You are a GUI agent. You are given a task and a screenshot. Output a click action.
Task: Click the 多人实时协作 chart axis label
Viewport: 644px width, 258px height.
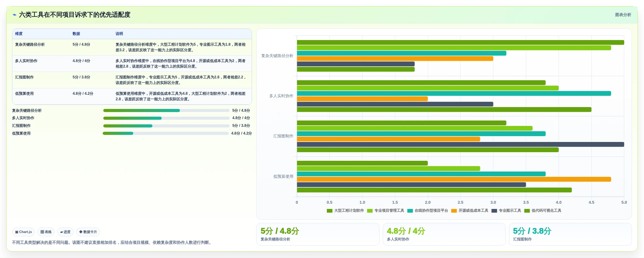281,96
